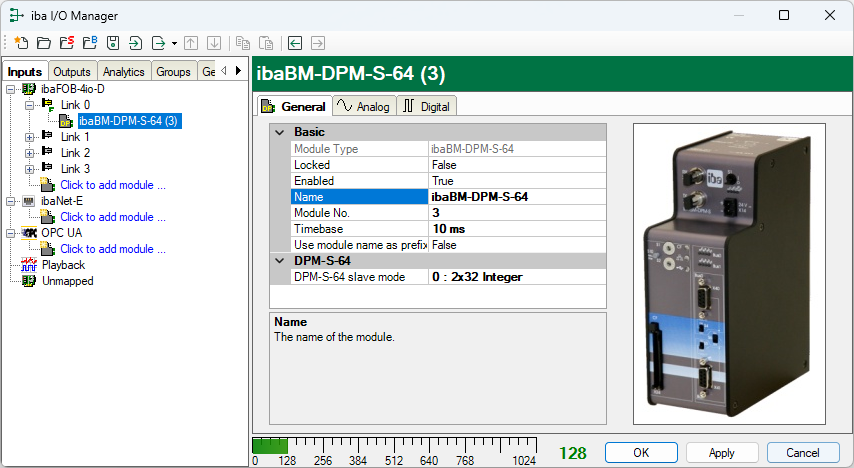
Task: Click the navigate back arrow icon
Action: tap(295, 43)
